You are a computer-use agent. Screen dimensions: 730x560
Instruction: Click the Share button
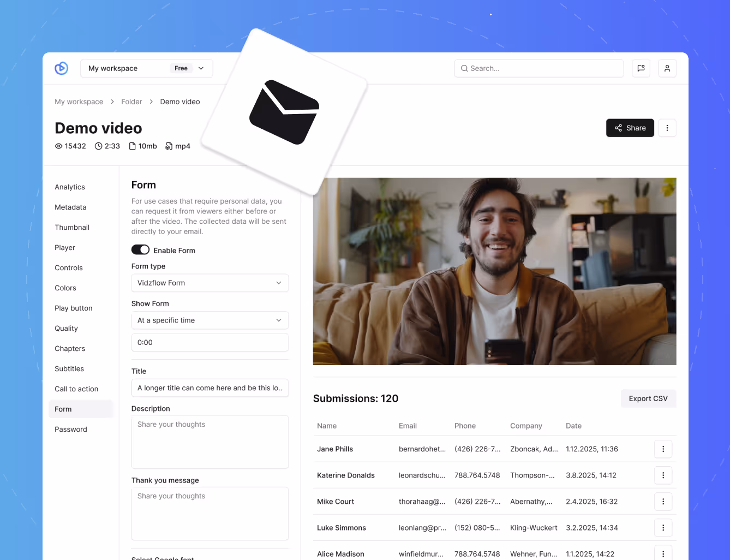pyautogui.click(x=630, y=128)
